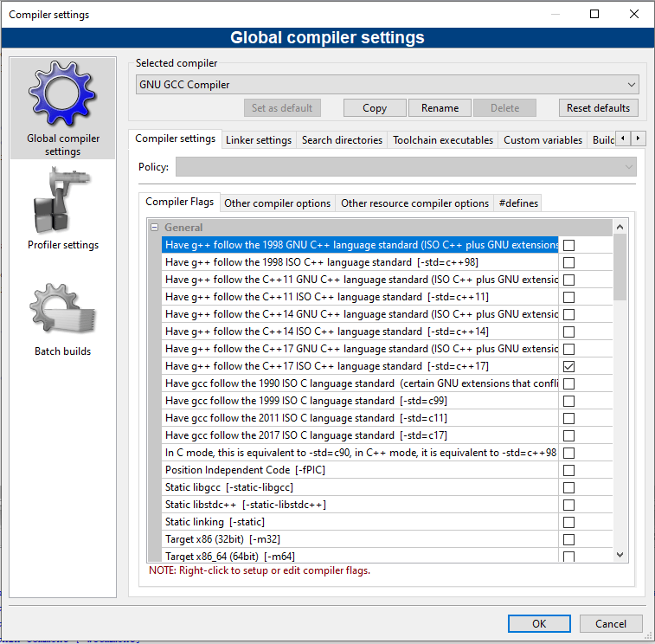Viewport: 655px width, 644px height.
Task: Enable 1998 GNU C++ standard checkbox
Action: [568, 245]
